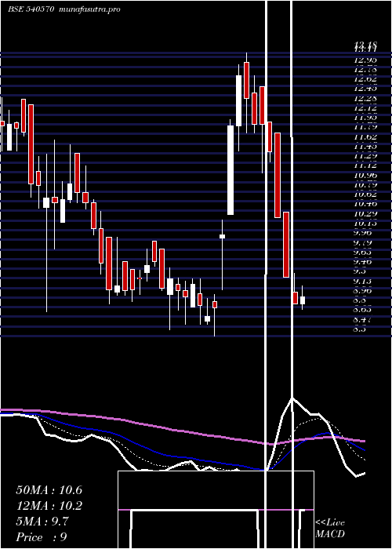Screen dimensions: 392x549
Task: Click the '50MA : 10.6' reading
Action: pyautogui.click(x=49, y=490)
